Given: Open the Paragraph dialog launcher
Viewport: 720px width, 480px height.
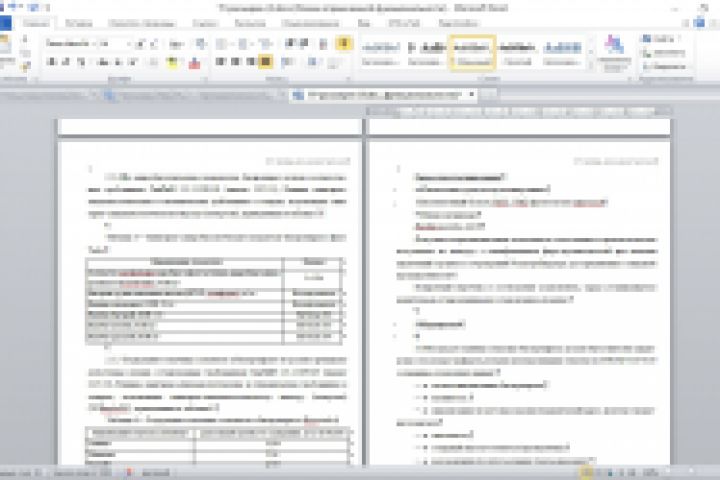Looking at the screenshot, I should tap(349, 79).
